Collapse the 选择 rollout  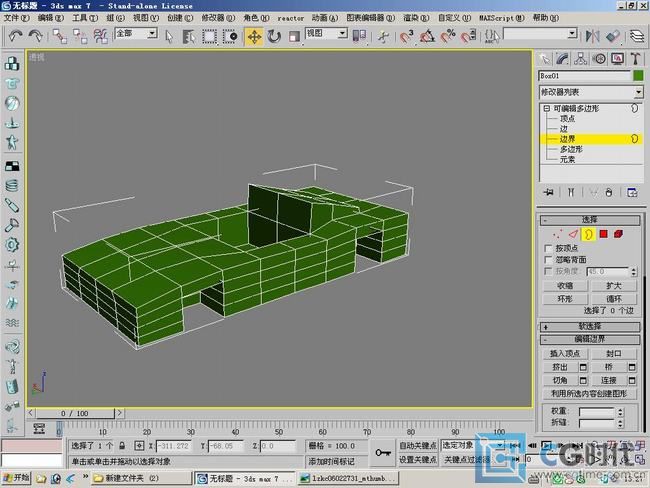(589, 220)
